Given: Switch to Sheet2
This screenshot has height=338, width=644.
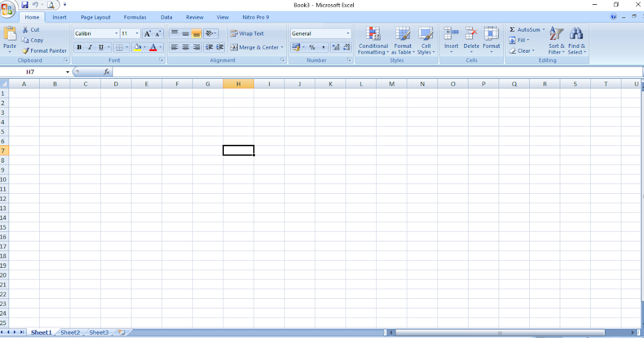Looking at the screenshot, I should point(69,332).
